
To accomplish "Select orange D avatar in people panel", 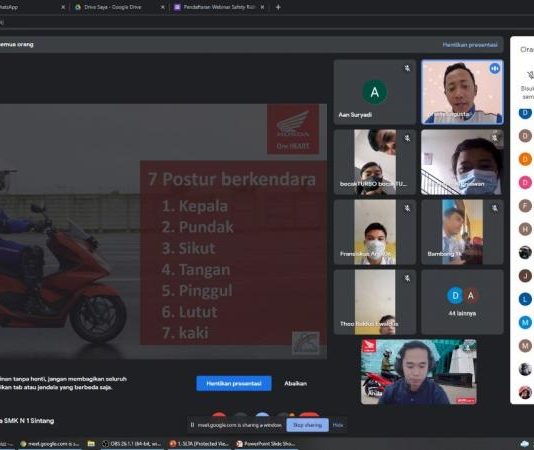I will [525, 159].
